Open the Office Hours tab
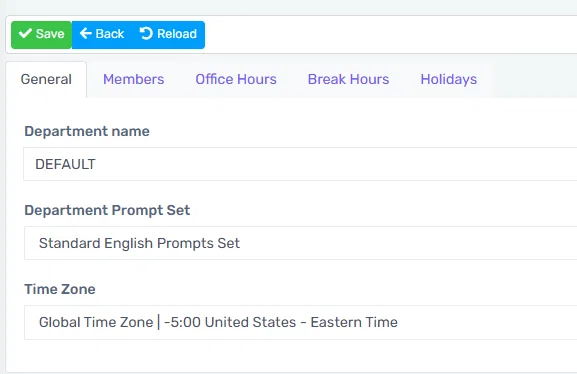 [236, 80]
